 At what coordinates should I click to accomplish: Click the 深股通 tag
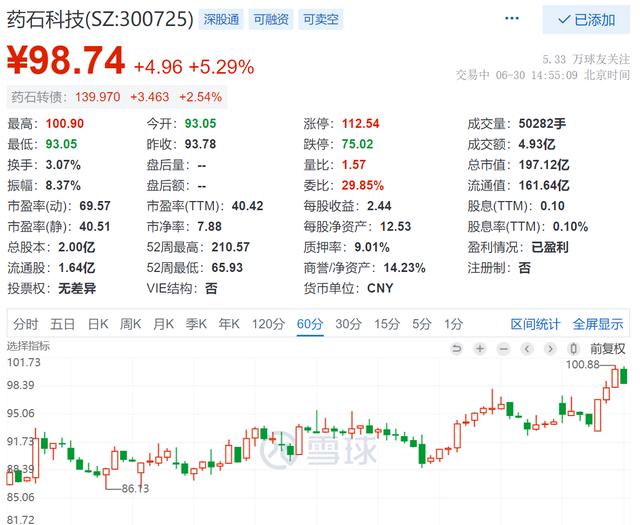point(221,19)
